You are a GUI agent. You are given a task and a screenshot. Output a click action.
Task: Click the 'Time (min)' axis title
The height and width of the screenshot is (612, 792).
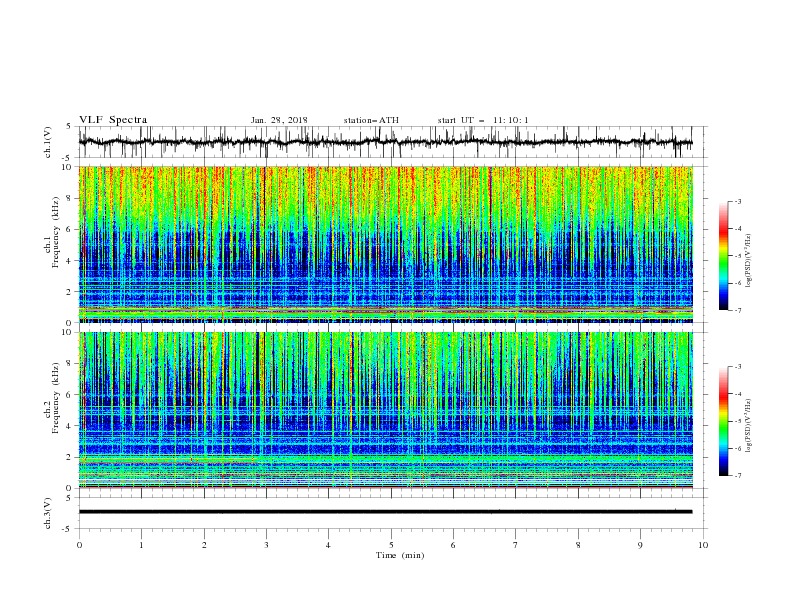(x=400, y=555)
